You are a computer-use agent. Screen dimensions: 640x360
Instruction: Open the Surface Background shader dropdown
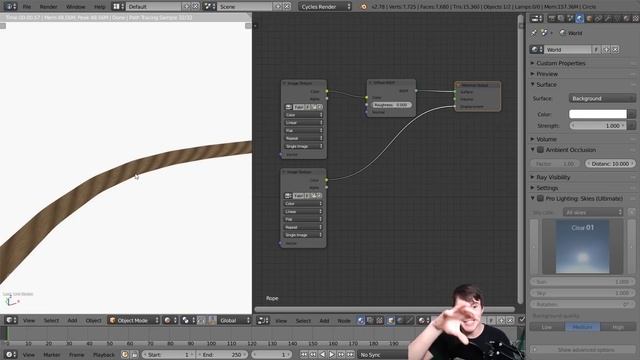tap(602, 98)
